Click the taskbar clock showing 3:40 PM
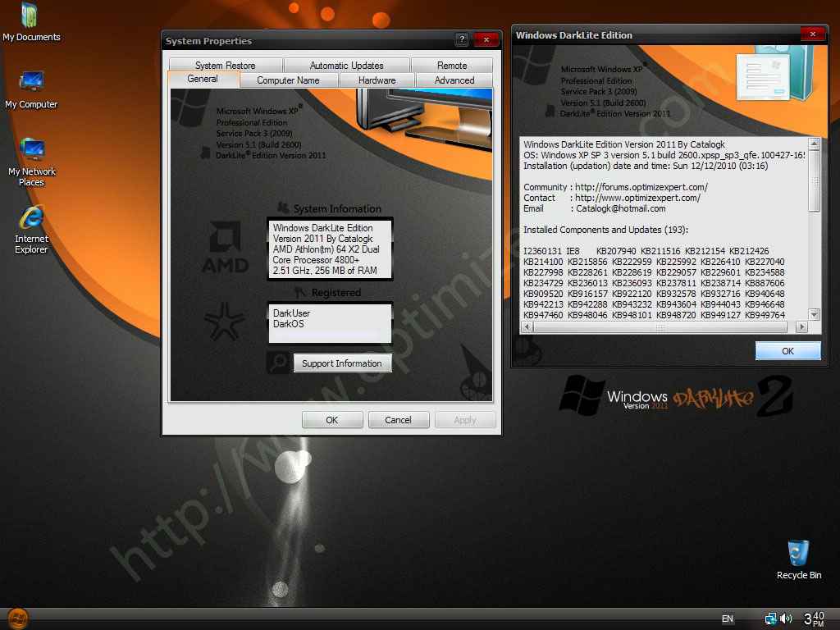Screen dimensions: 840x630 click(814, 619)
